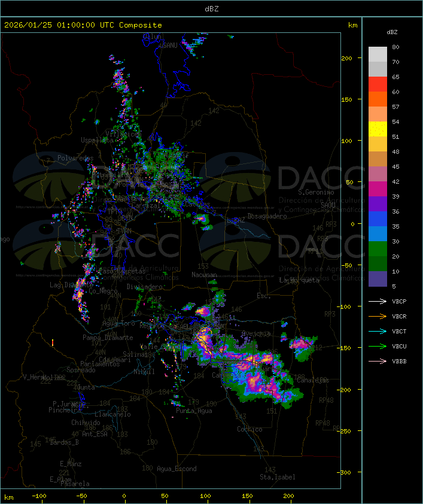The height and width of the screenshot is (504, 423).
Task: Click the red 60-65 dBZ color swatch
Action: point(378,84)
